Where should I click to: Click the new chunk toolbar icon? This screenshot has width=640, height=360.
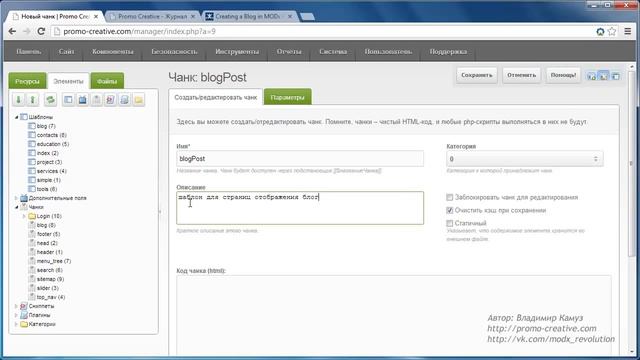click(x=96, y=99)
